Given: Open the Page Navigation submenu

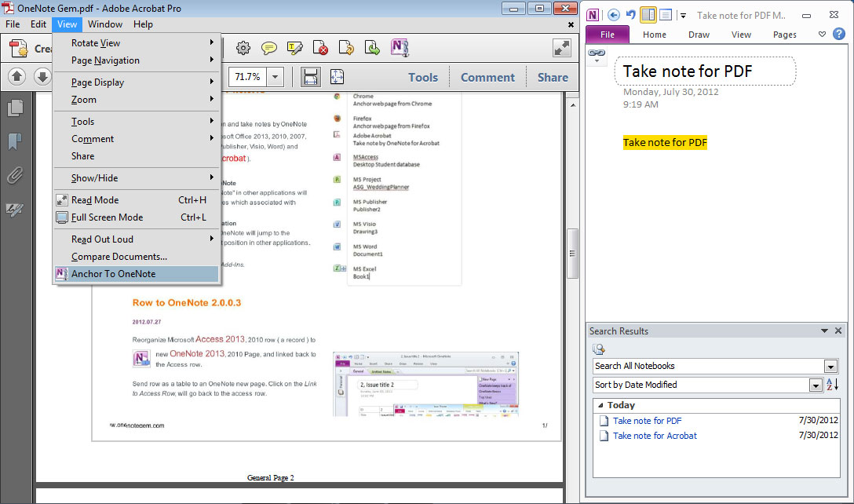Looking at the screenshot, I should click(x=137, y=60).
